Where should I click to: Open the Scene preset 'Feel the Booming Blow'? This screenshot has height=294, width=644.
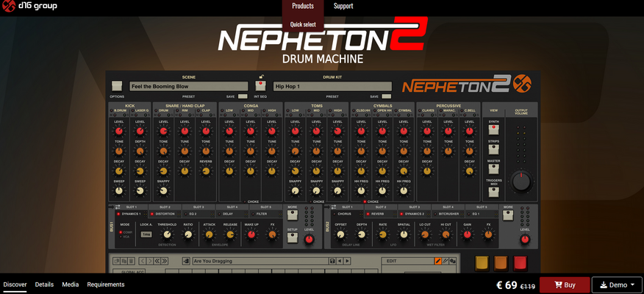(x=189, y=86)
